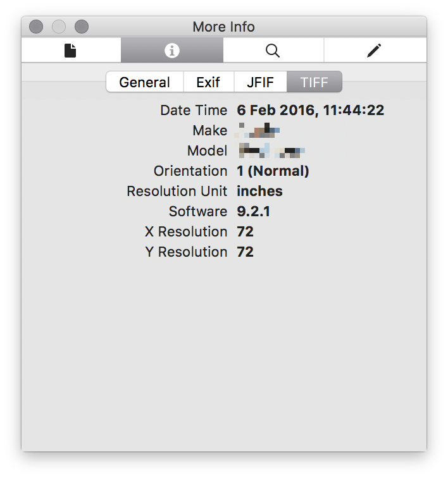448x478 pixels.
Task: Minimize the More Info inspector window
Action: tap(59, 27)
